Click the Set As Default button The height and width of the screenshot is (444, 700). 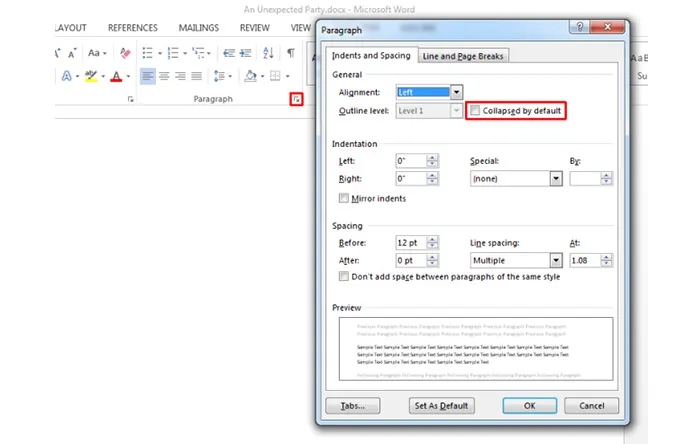point(443,406)
